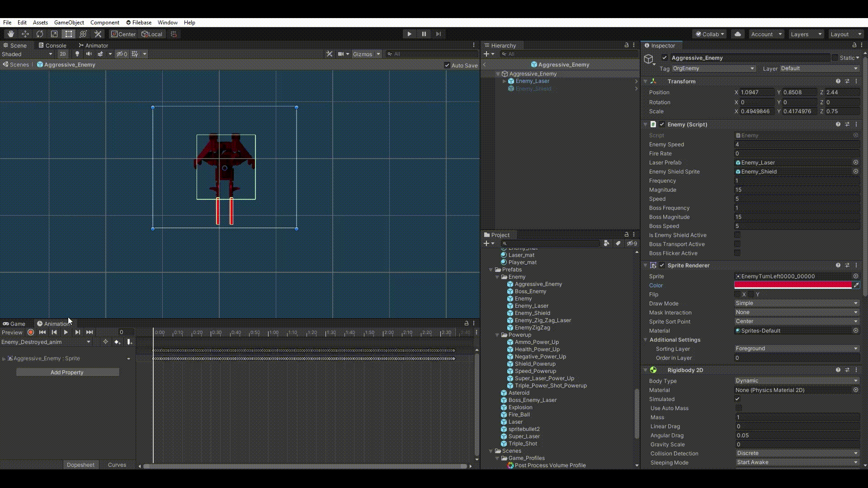Open the cloud services icon

pyautogui.click(x=738, y=34)
